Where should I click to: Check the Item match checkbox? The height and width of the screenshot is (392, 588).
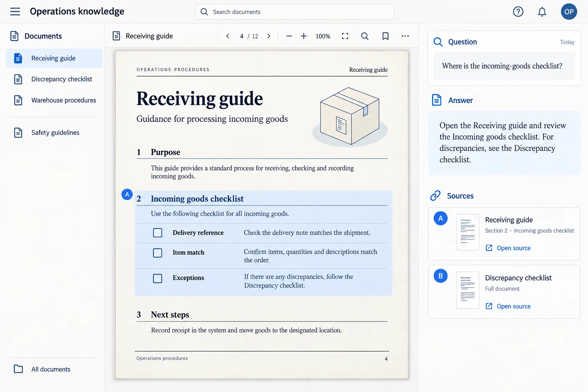[158, 253]
